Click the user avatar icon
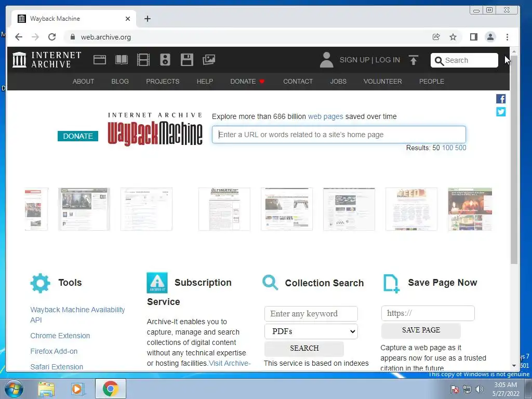Screen dimensions: 532x399 [326, 60]
